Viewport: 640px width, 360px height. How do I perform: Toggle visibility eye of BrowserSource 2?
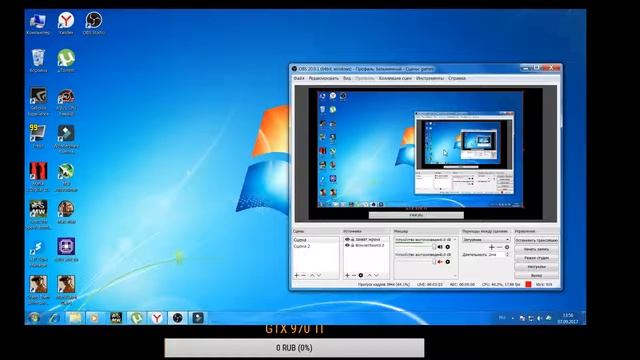tap(347, 245)
